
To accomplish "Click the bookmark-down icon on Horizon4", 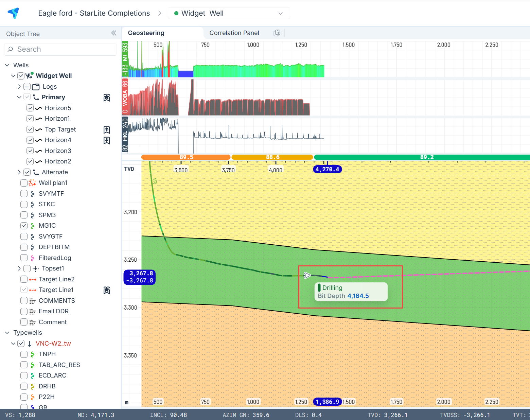I will click(x=107, y=140).
